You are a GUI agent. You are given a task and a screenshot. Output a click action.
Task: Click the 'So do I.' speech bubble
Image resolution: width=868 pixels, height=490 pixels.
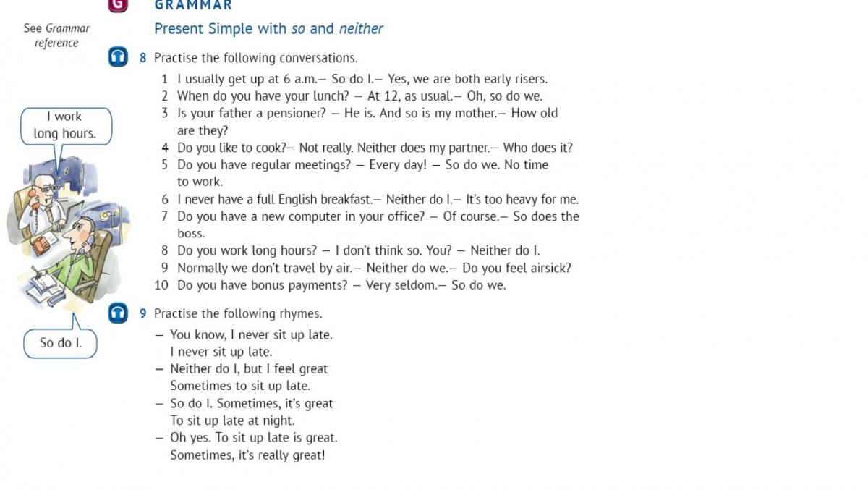click(x=61, y=343)
